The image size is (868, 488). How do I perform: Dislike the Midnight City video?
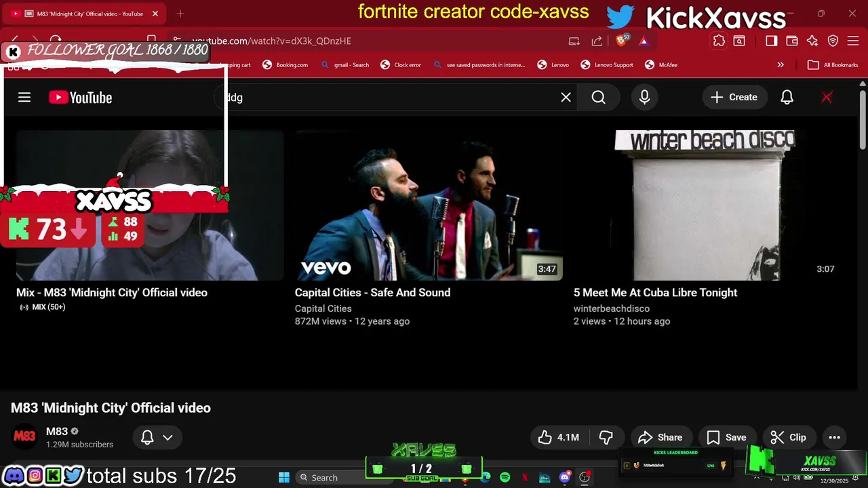coord(606,437)
